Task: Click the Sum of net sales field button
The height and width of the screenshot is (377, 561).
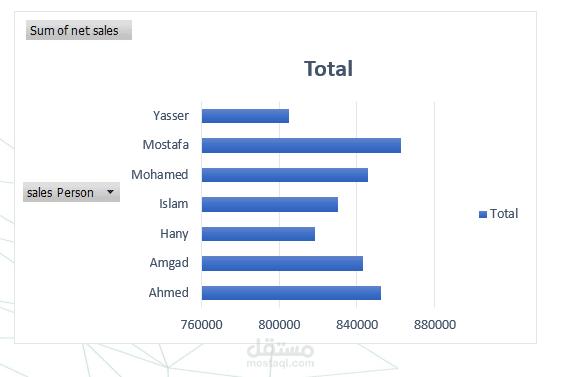Action: tap(79, 30)
